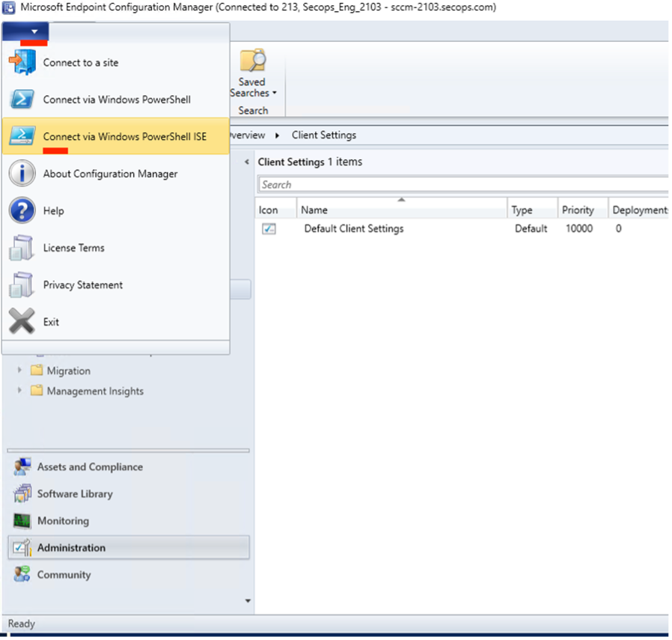Click the Community workspace icon
This screenshot has height=640, width=672.
click(22, 574)
